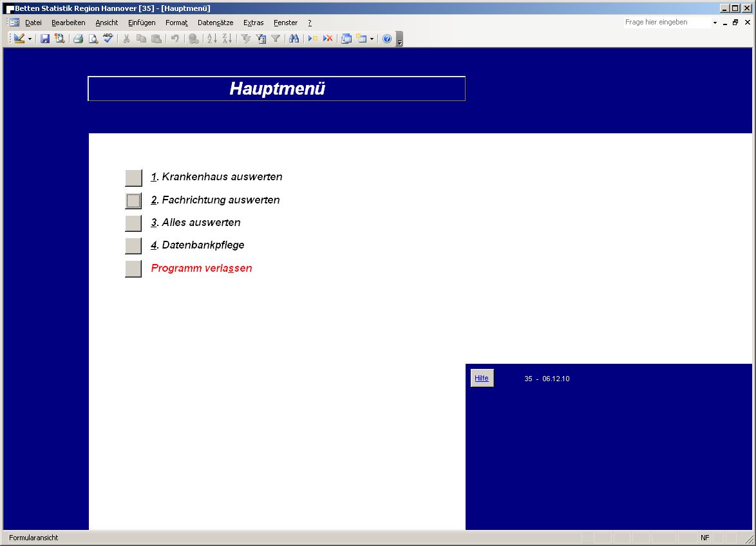The height and width of the screenshot is (546, 756).
Task: Click the Database Window icon
Action: (x=346, y=39)
